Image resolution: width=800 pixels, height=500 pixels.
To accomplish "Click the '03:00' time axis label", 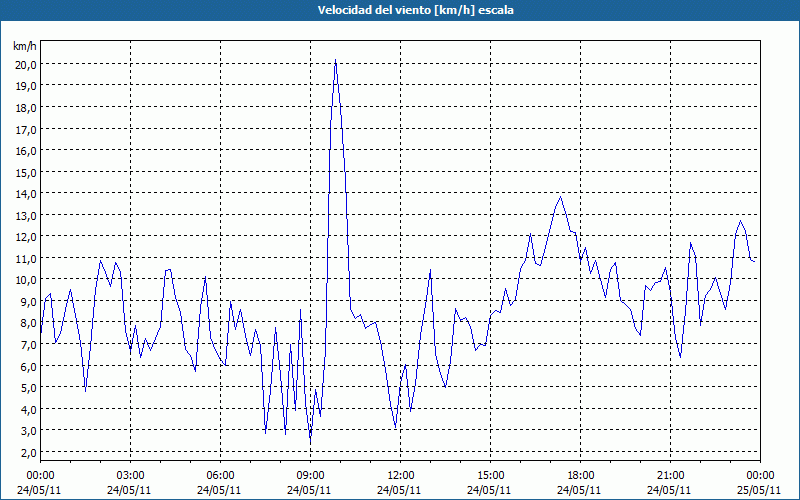I will [130, 476].
